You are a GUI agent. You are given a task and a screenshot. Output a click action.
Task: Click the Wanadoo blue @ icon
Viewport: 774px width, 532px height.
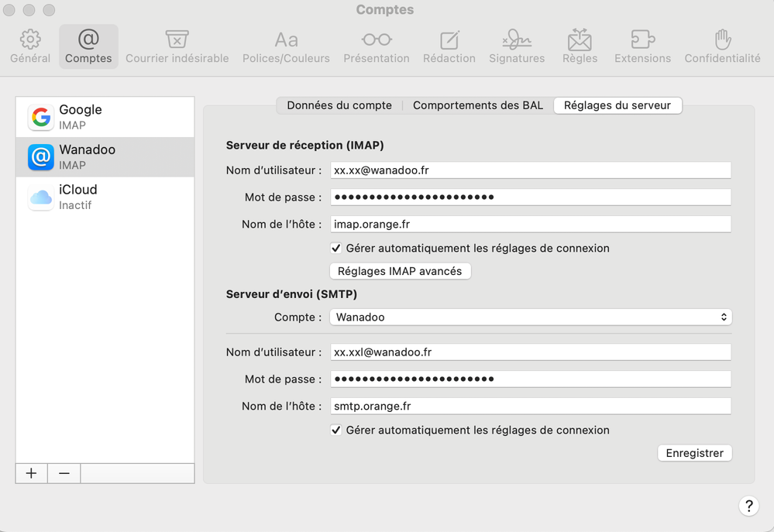pos(41,157)
